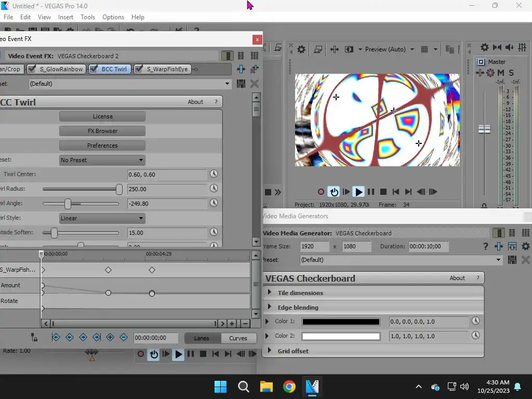This screenshot has width=532, height=399.
Task: Open the Media Generator preset dropdown
Action: pyautogui.click(x=401, y=260)
